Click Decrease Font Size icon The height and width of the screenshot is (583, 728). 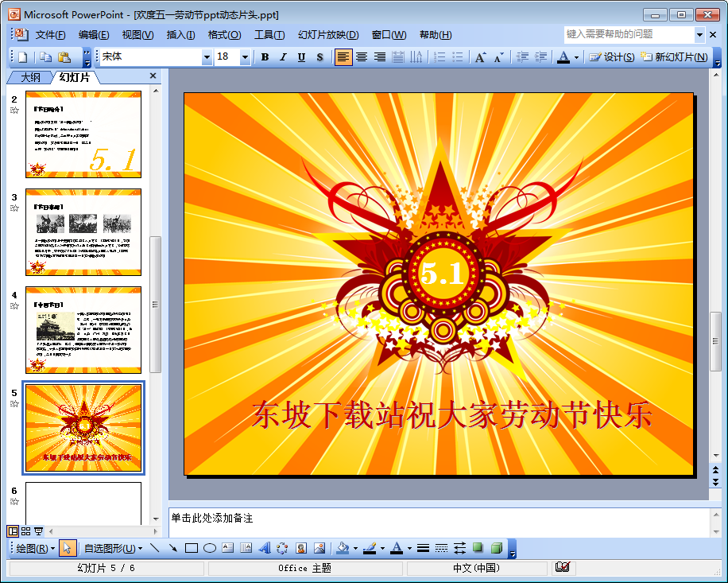(x=498, y=57)
